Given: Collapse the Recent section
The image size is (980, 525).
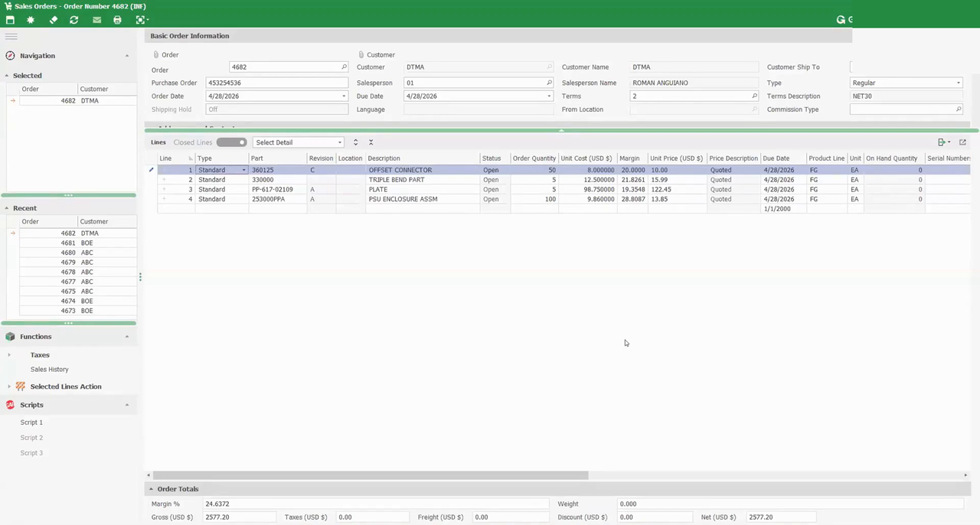Looking at the screenshot, I should [7, 208].
